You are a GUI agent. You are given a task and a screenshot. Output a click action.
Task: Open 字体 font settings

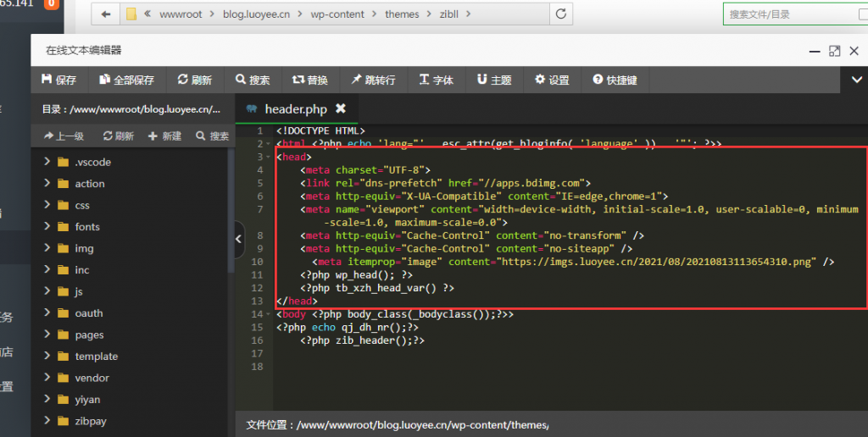click(x=437, y=80)
